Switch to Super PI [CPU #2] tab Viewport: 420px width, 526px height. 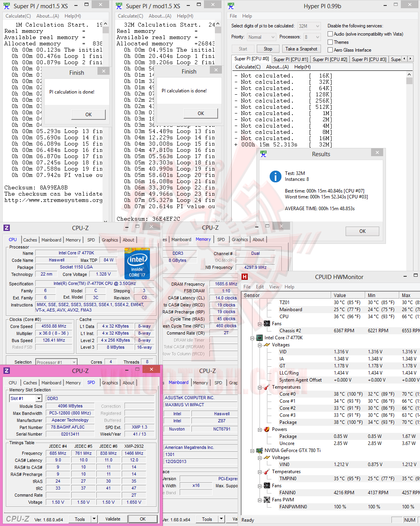(330, 59)
